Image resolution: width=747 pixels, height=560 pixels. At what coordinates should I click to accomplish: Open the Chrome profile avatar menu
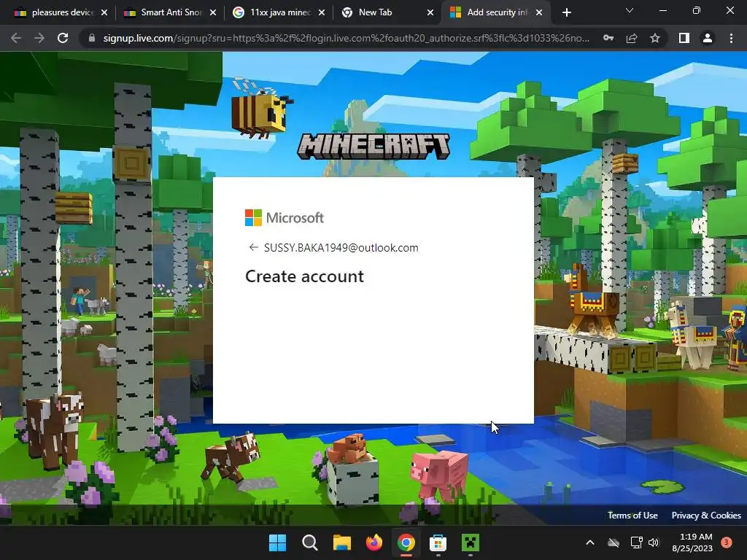708,38
